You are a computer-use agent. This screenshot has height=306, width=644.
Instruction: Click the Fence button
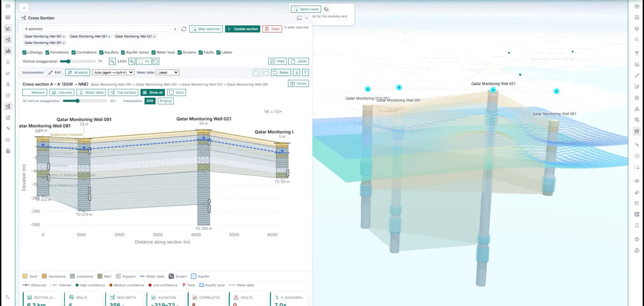click(x=298, y=83)
